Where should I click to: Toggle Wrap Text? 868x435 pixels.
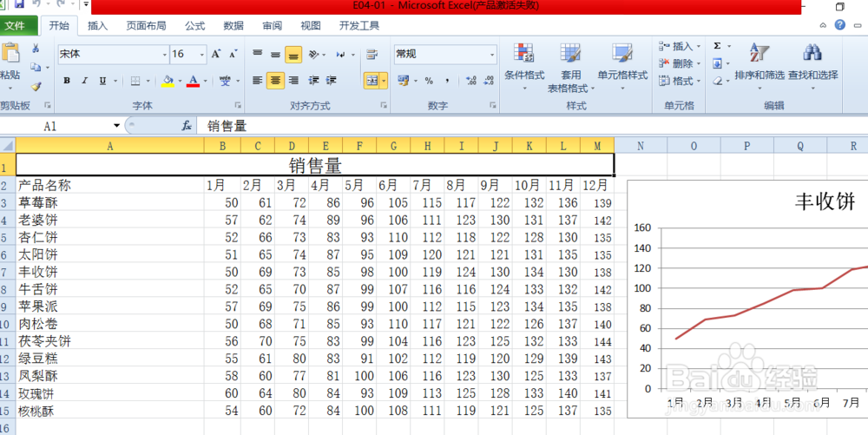[x=372, y=54]
